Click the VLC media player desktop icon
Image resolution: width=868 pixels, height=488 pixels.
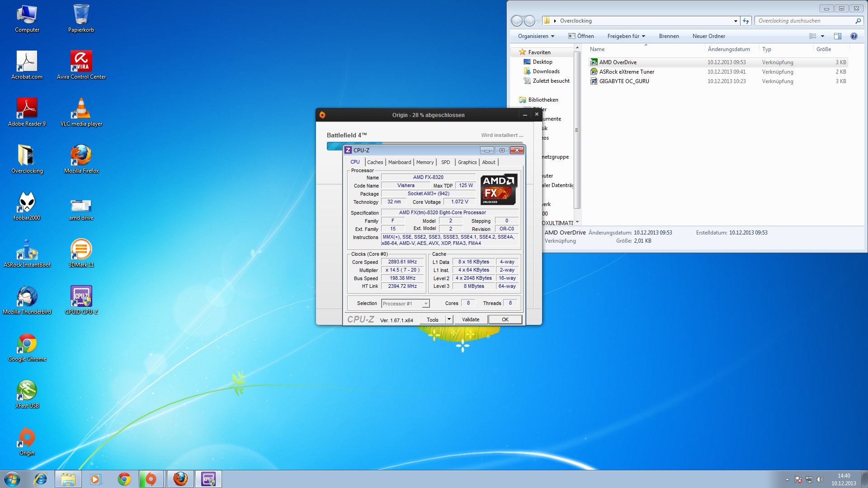click(81, 109)
